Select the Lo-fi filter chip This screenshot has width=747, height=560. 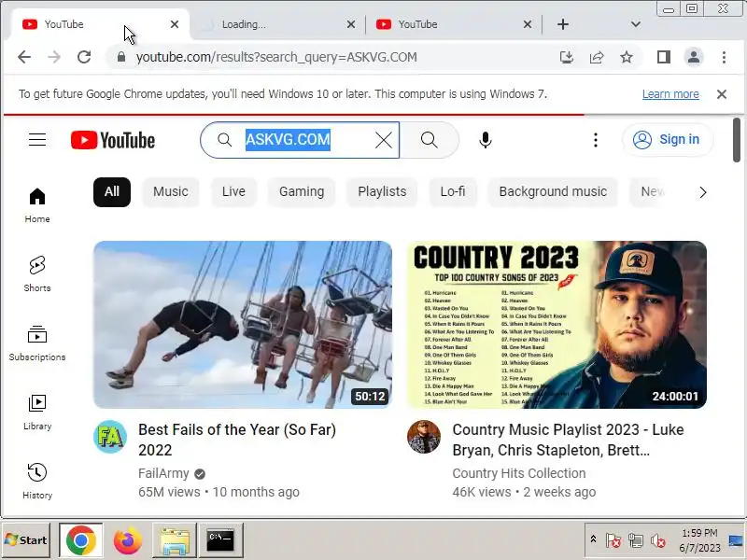pos(453,192)
